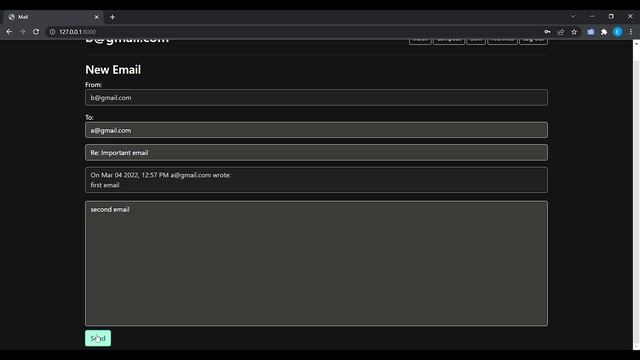Go back to the previous page

9,31
